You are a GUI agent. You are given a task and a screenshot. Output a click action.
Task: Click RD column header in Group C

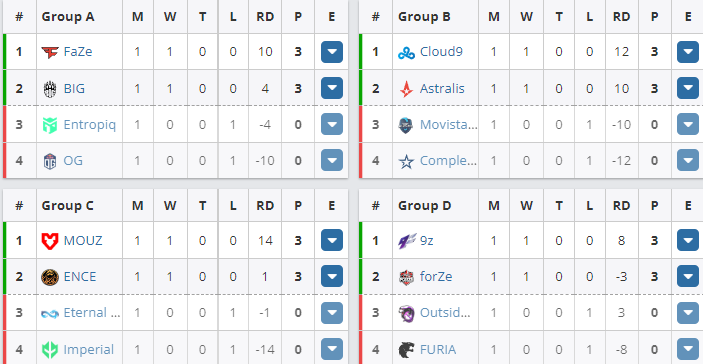(265, 205)
